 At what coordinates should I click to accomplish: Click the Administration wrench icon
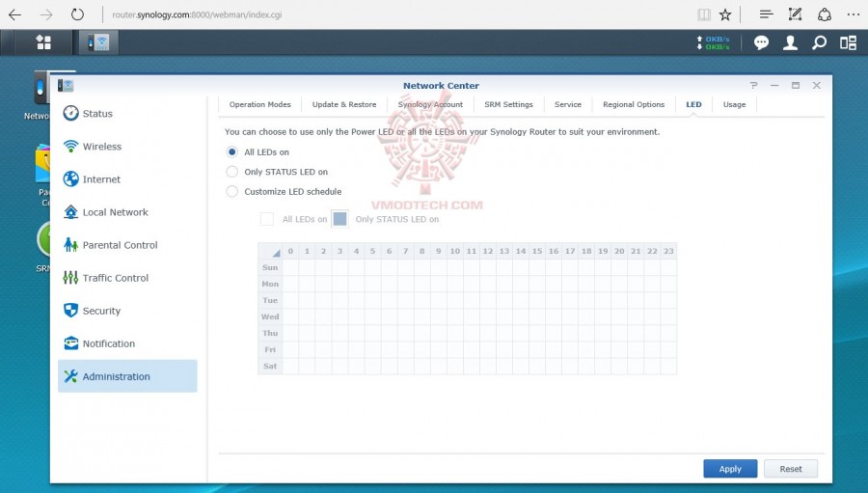70,376
